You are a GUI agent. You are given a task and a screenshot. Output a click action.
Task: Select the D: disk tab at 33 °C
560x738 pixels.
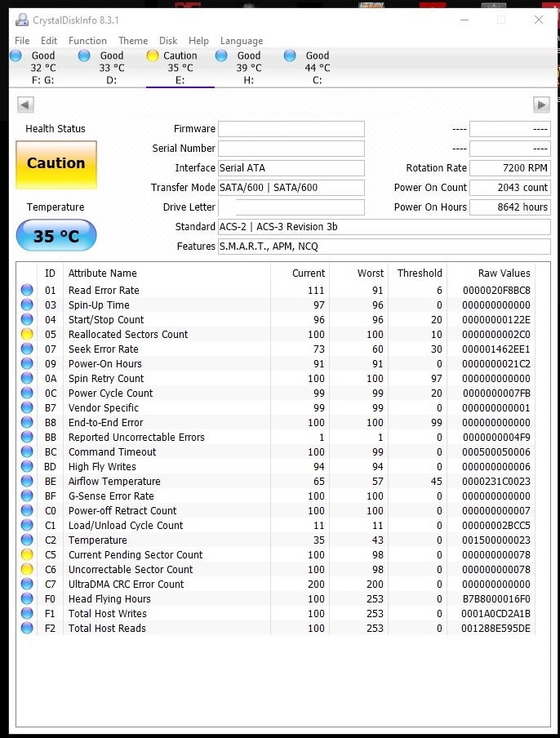(x=112, y=68)
